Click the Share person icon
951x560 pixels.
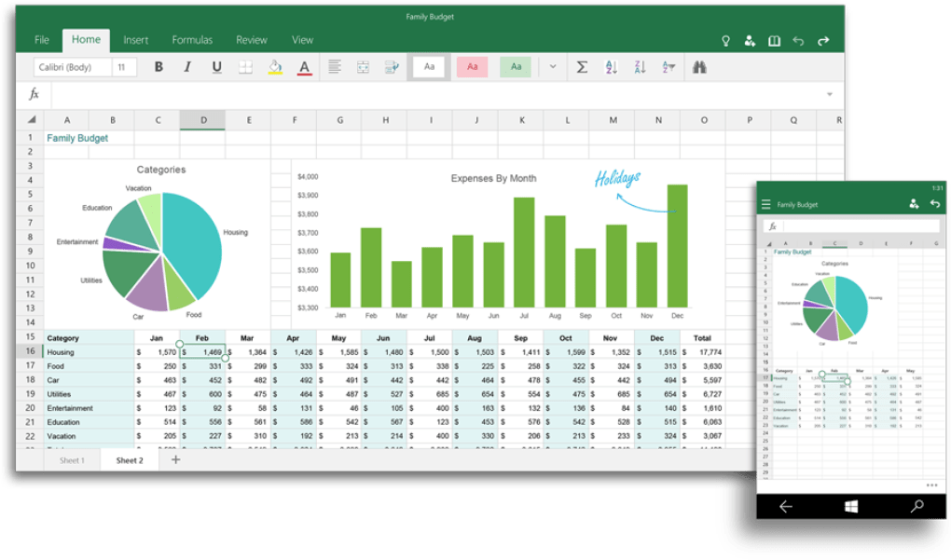[x=750, y=39]
